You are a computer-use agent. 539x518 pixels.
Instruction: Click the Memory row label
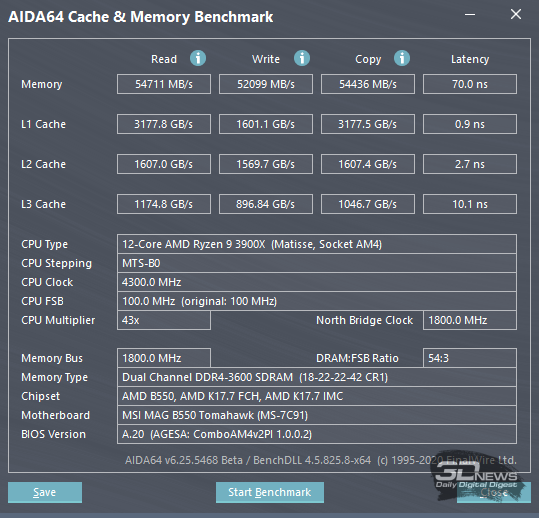tap(42, 84)
